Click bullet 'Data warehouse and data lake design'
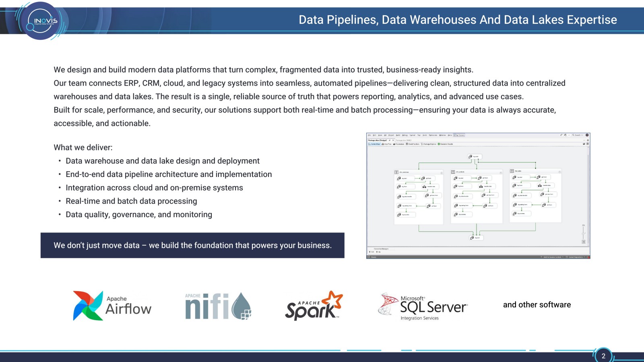 (x=163, y=161)
